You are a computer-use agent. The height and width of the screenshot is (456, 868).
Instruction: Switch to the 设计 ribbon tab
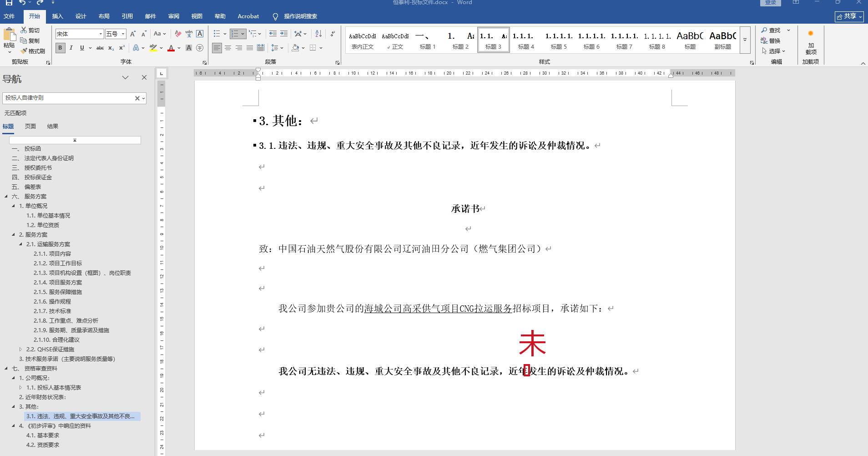pos(81,16)
